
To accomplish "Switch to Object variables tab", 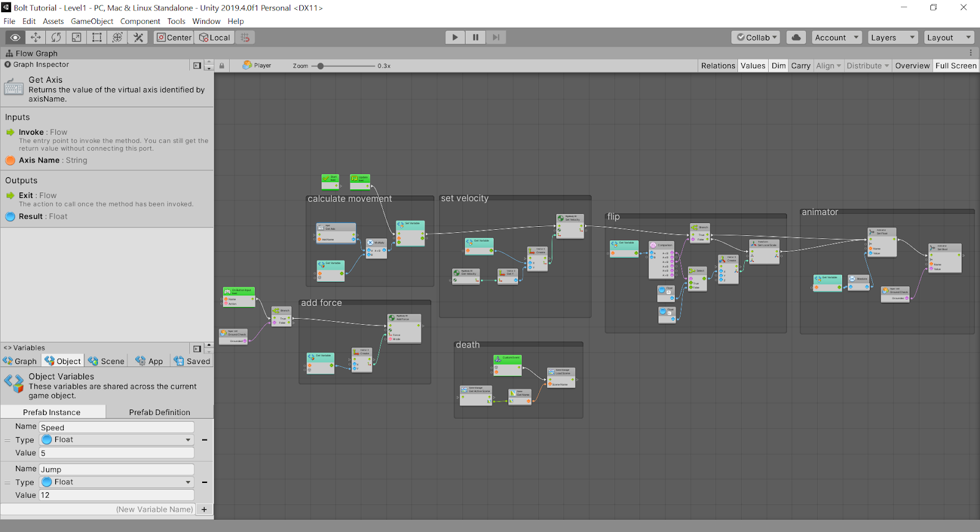I will [x=62, y=361].
